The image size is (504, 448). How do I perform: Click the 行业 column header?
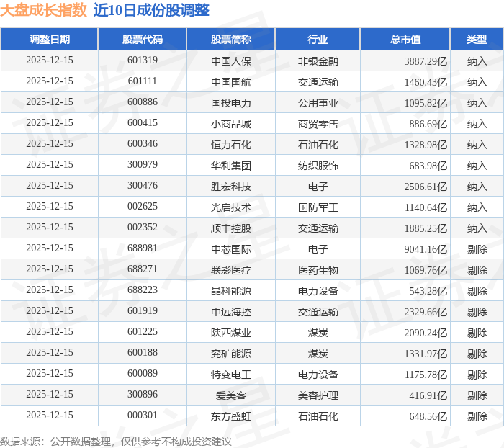click(x=318, y=39)
